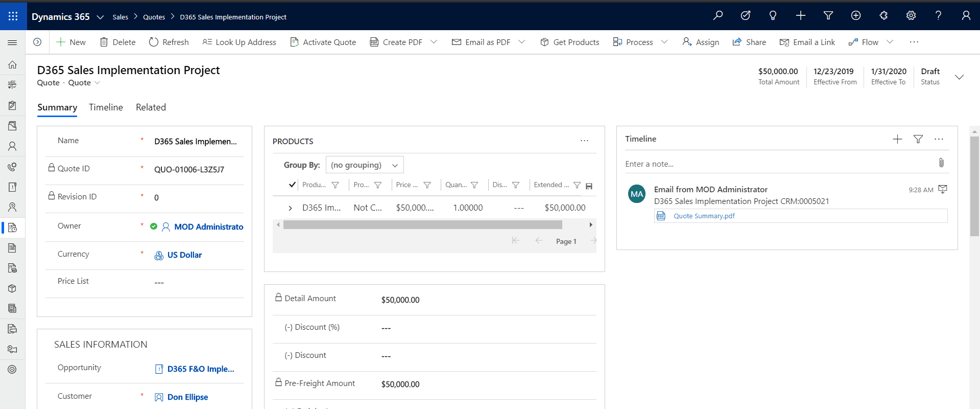
Task: Open the Quotes icon in left sidebar
Action: (12, 228)
